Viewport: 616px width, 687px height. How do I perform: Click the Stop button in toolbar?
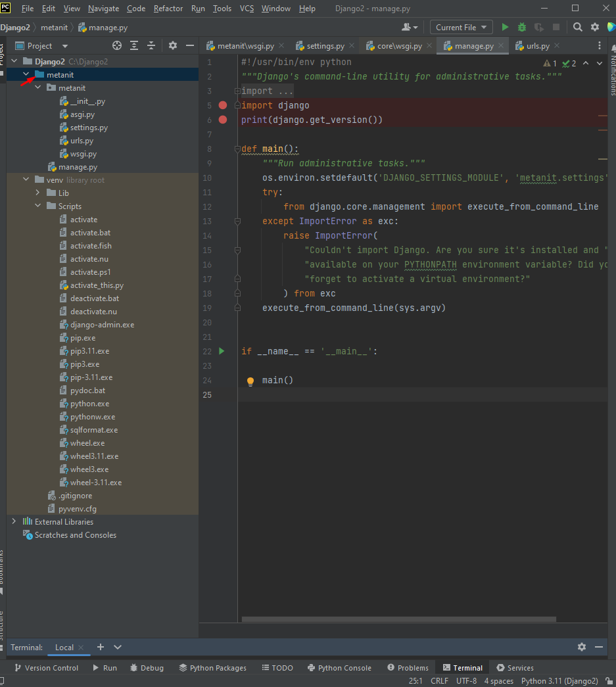[x=556, y=27]
